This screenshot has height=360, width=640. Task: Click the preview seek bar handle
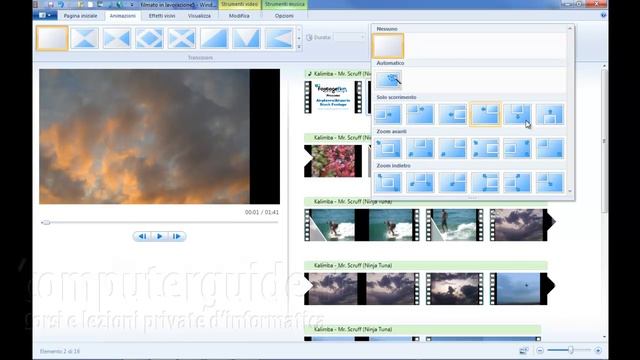pyautogui.click(x=46, y=222)
